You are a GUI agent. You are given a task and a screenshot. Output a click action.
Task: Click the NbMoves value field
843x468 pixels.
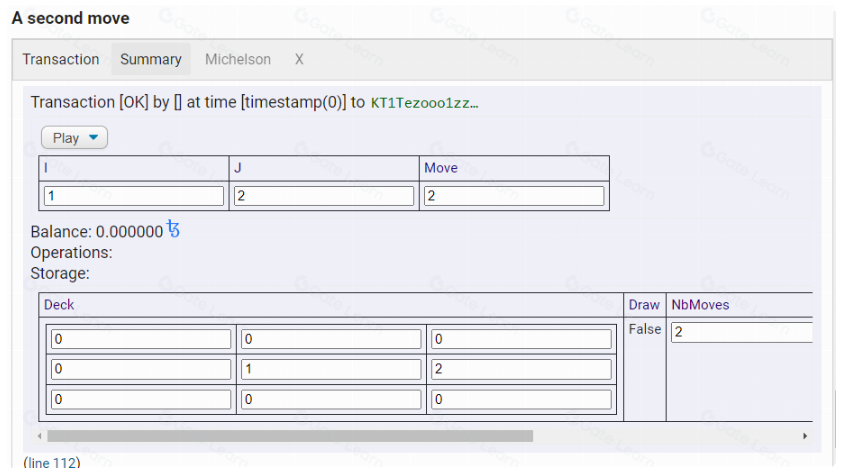coord(742,331)
